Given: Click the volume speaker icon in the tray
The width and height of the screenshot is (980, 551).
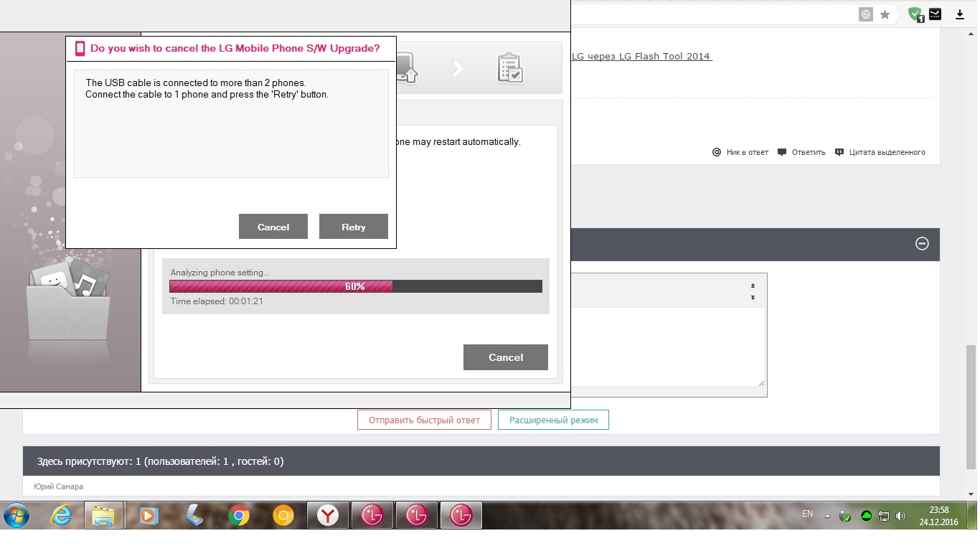Looking at the screenshot, I should (901, 516).
